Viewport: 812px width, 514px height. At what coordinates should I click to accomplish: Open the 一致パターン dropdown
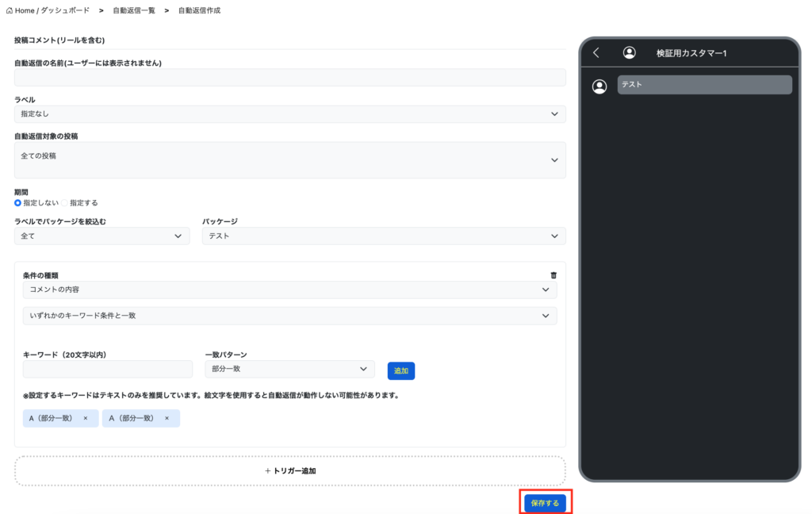point(290,369)
